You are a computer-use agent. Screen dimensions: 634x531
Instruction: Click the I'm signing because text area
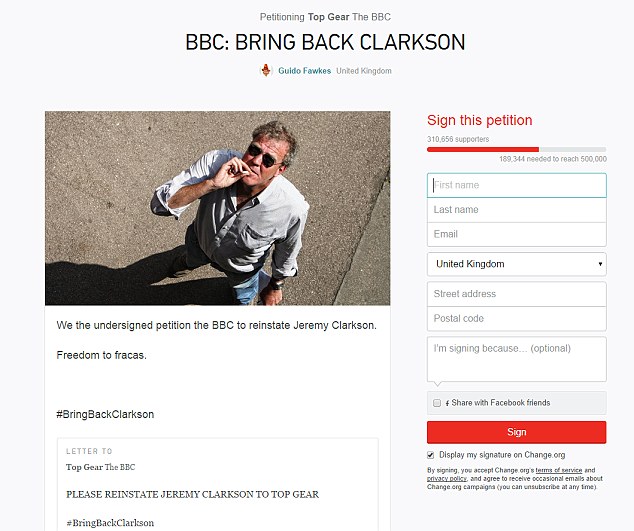coord(516,359)
